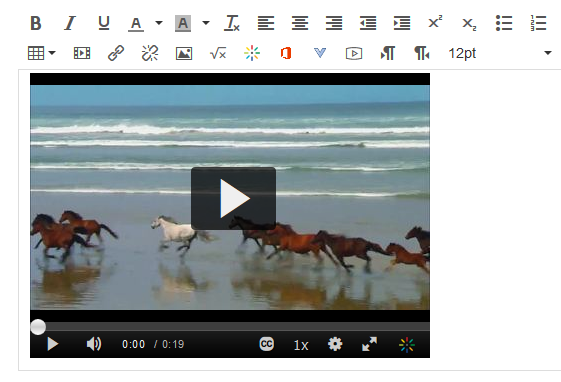Viewport: 561px width, 382px height.
Task: Toggle underline text formatting
Action: click(x=104, y=23)
